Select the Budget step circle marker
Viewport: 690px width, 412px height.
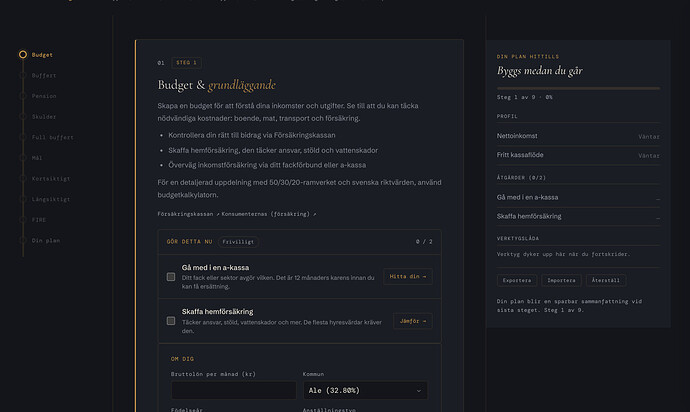pyautogui.click(x=23, y=55)
